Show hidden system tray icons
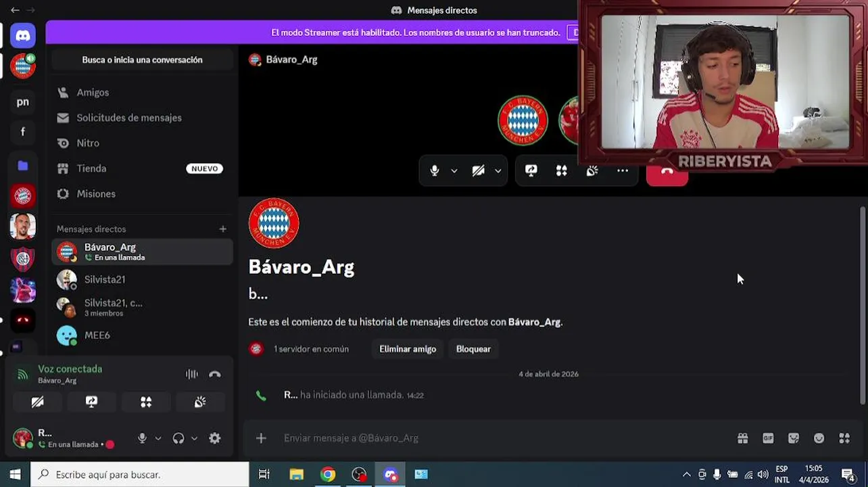 [687, 475]
